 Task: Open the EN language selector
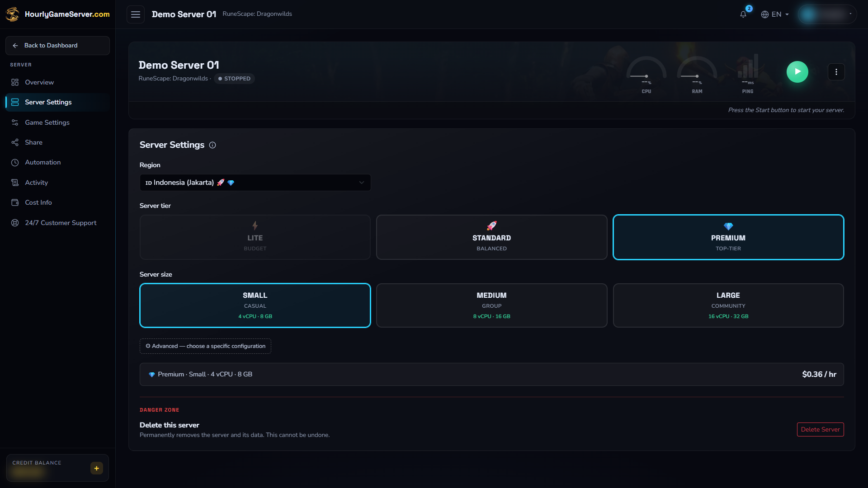(x=775, y=14)
